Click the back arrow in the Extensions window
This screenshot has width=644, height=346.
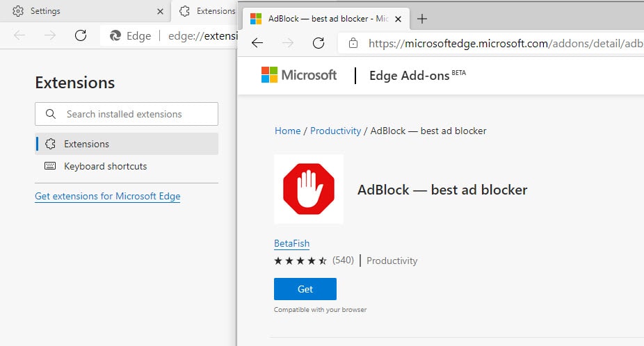pos(19,35)
